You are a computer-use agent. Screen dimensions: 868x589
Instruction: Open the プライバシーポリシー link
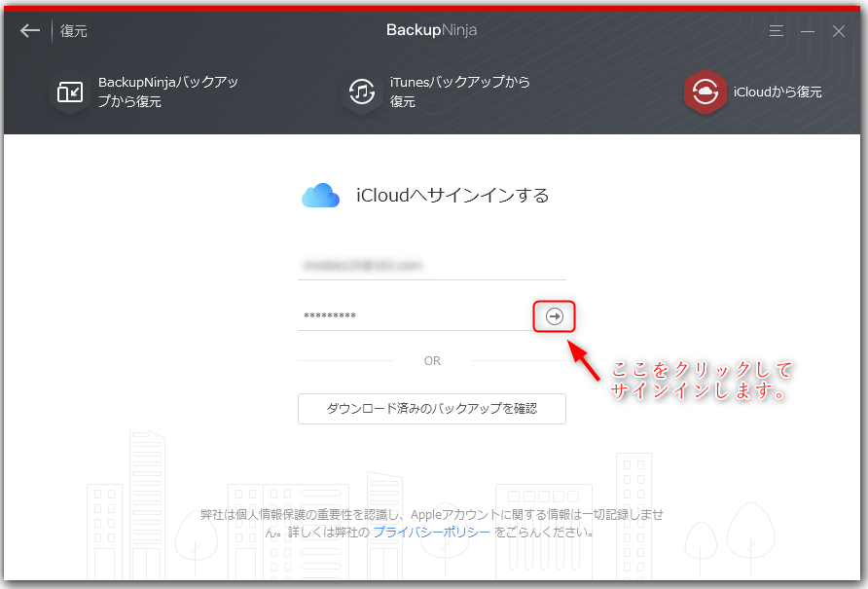click(x=431, y=533)
